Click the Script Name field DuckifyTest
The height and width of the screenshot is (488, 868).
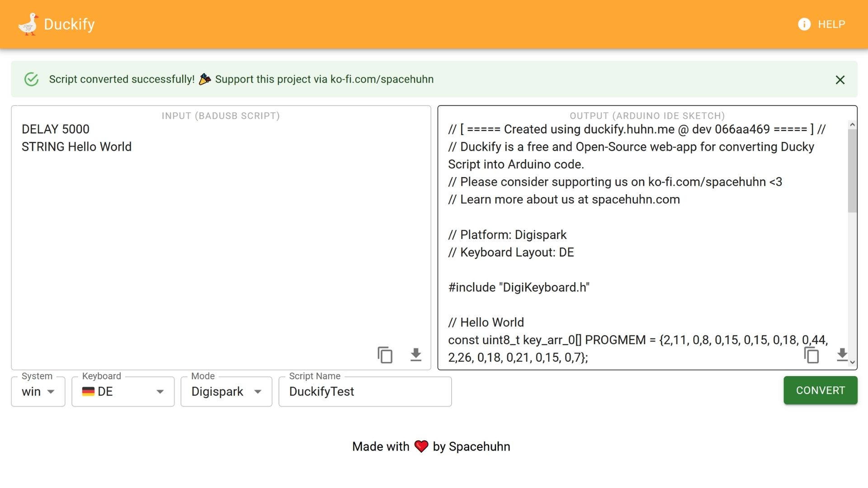coord(365,391)
